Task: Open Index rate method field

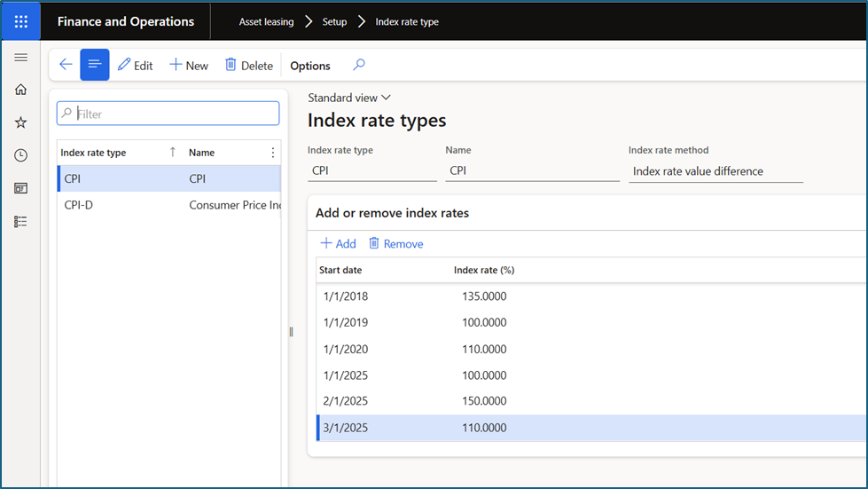Action: [715, 171]
